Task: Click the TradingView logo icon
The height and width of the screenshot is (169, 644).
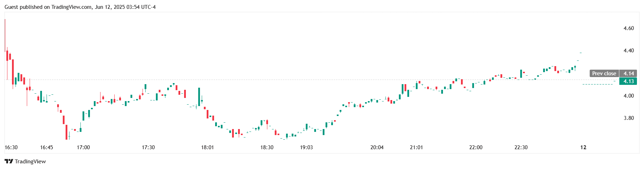Action: (x=9, y=162)
